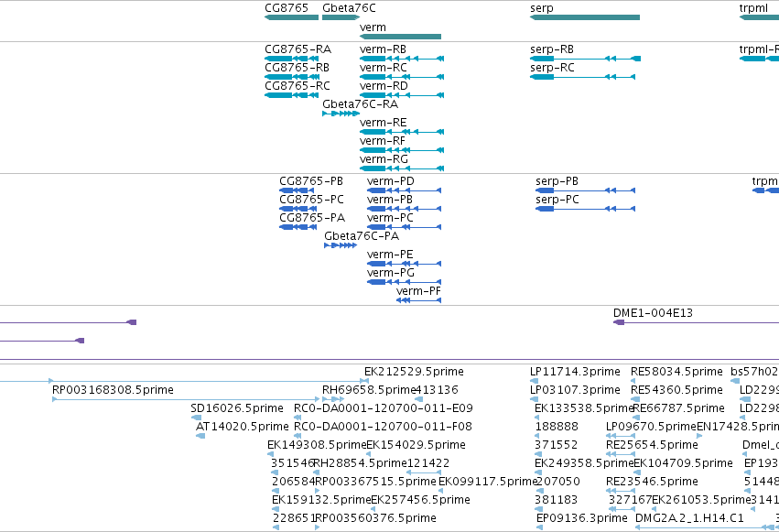The height and width of the screenshot is (532, 779).
Task: Click the EK212529.5prime EST
Action: click(367, 381)
